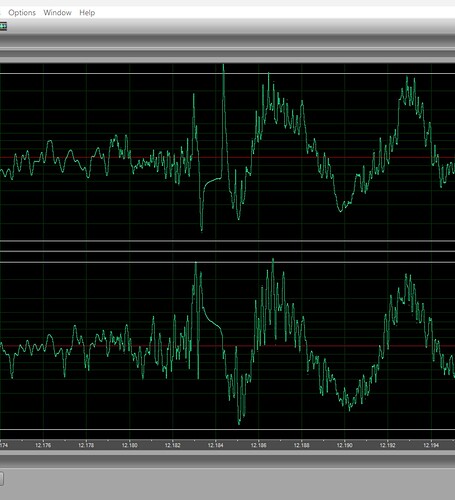Click the 12.184 mark on time ruler
Screen dimensions: 455x500
[216, 445]
